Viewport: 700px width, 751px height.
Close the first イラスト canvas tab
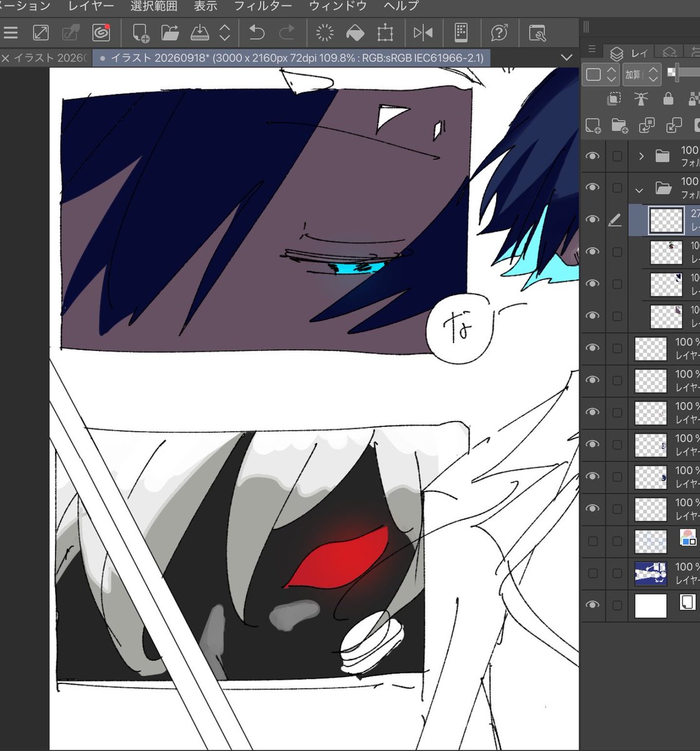tap(6, 58)
